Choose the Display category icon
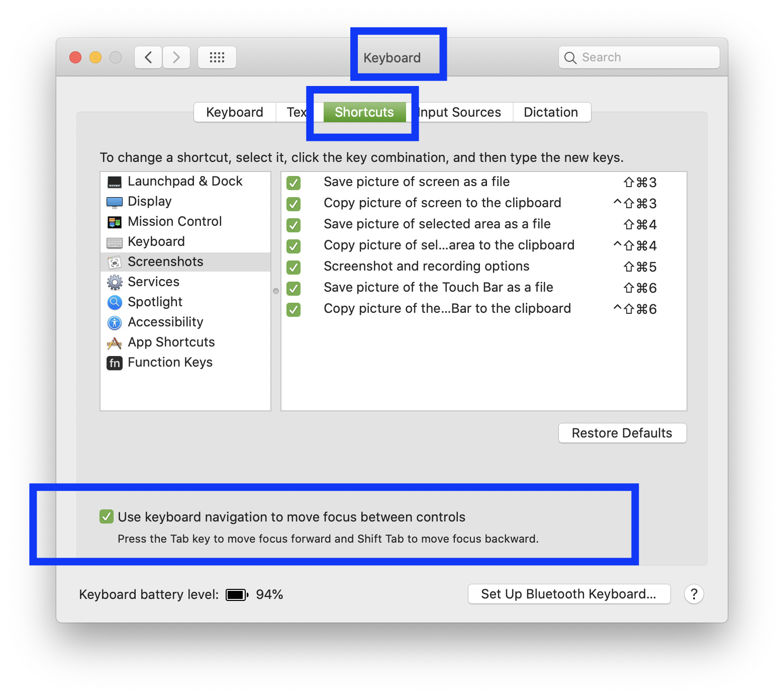 pos(115,202)
